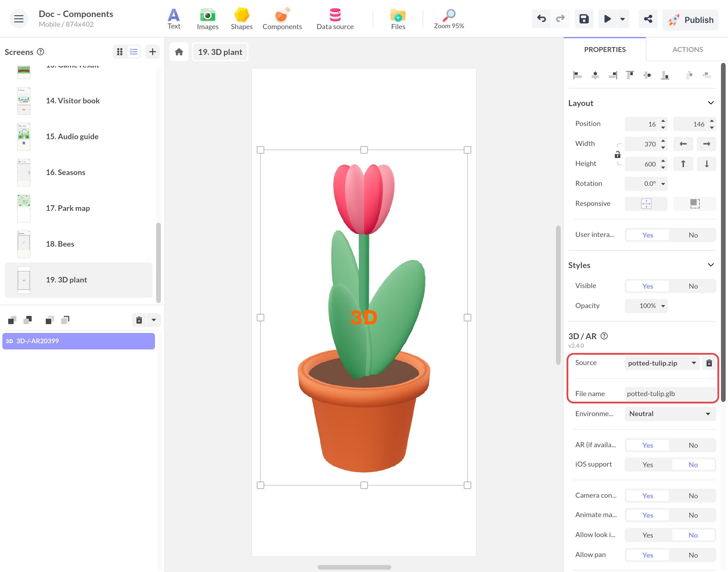
Task: Open the preview options dropdown arrow
Action: pyautogui.click(x=623, y=19)
